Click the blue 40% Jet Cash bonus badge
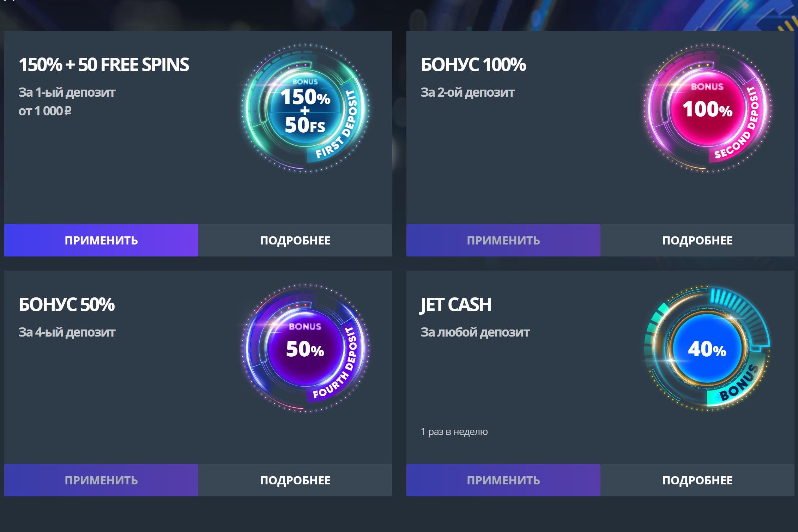The image size is (798, 532). click(x=707, y=348)
